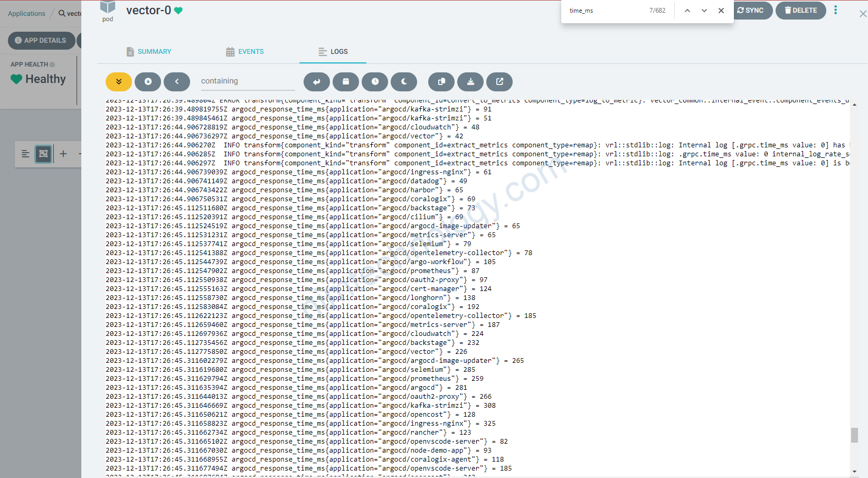Screen dimensions: 868x478
Task: Open logs in a new window
Action: click(499, 82)
